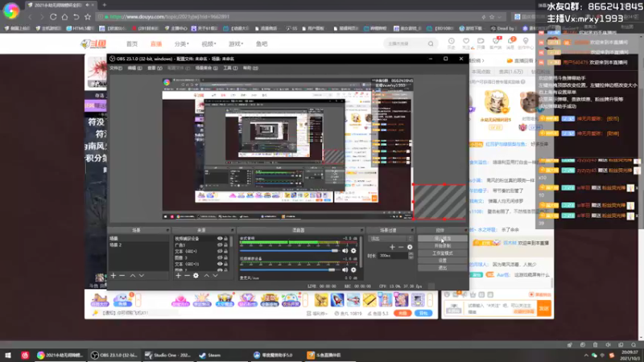Toggle visibility of first source row
Screen dimensions: 644x362
(220, 238)
